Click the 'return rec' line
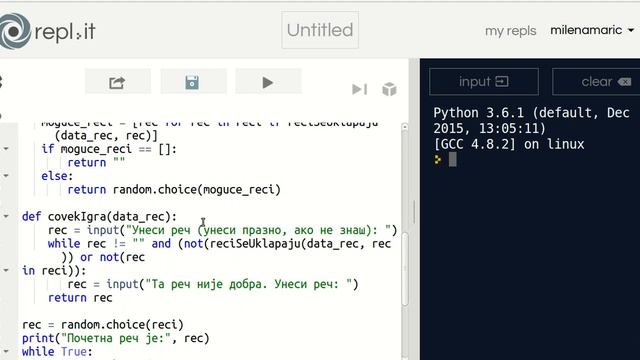 (x=80, y=298)
